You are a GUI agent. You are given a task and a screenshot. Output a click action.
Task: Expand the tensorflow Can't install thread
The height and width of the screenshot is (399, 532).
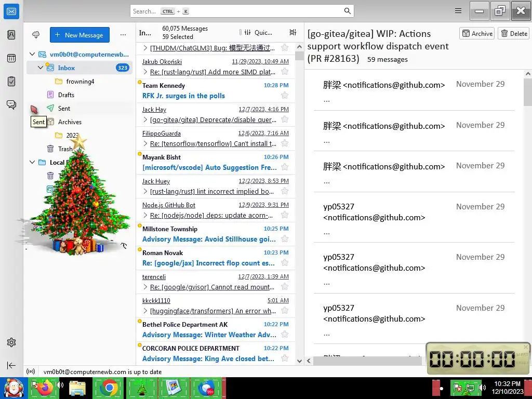coord(145,143)
